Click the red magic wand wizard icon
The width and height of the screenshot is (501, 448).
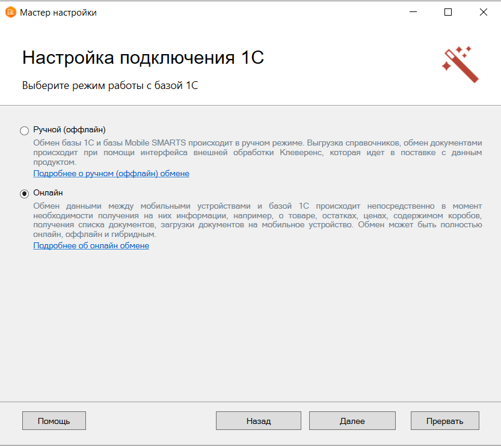460,64
